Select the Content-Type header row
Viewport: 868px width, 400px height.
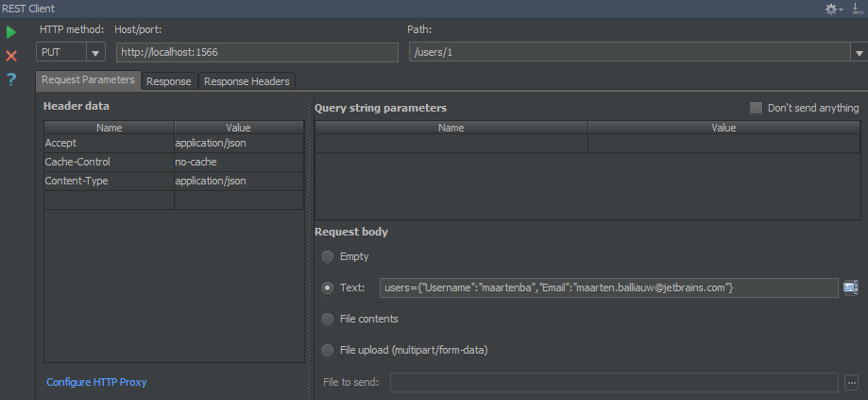[174, 182]
